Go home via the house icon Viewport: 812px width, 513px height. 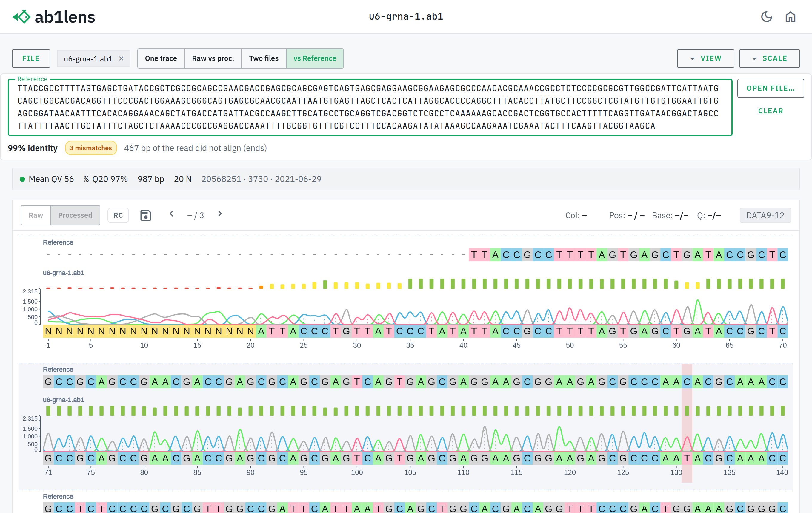pos(791,16)
